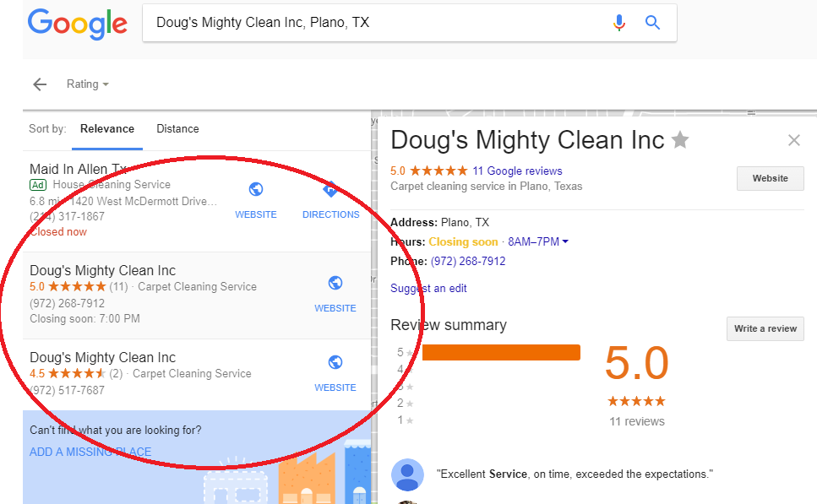Click the phone number (972) 268-7912 link
This screenshot has height=504, width=817.
[x=468, y=262]
